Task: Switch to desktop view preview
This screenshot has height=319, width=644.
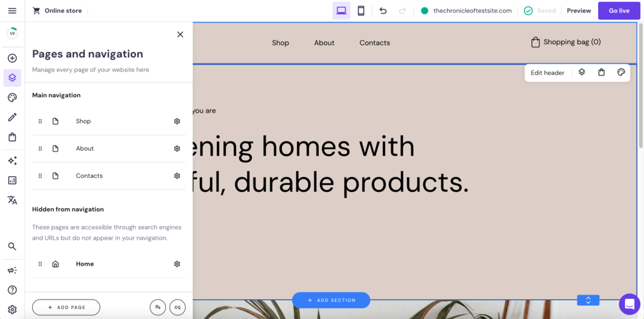Action: 341,11
